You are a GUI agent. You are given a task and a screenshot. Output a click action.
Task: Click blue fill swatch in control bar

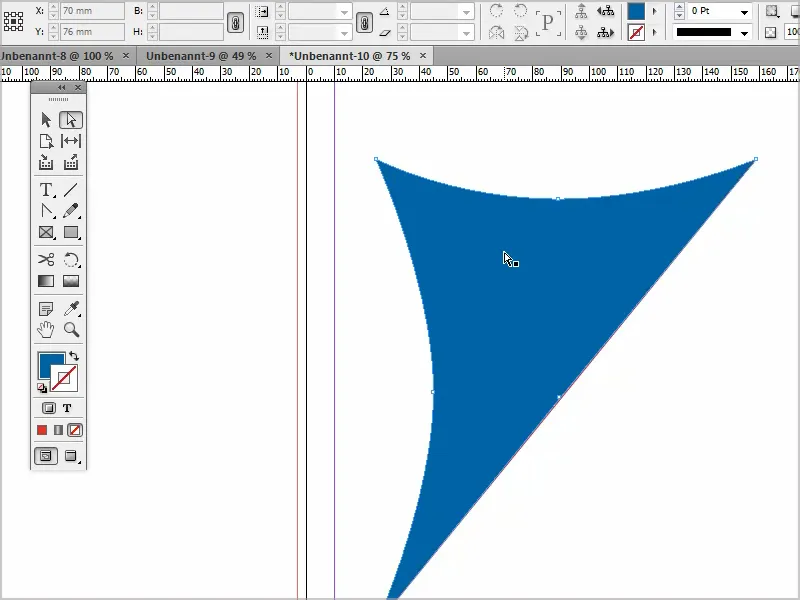tap(636, 11)
